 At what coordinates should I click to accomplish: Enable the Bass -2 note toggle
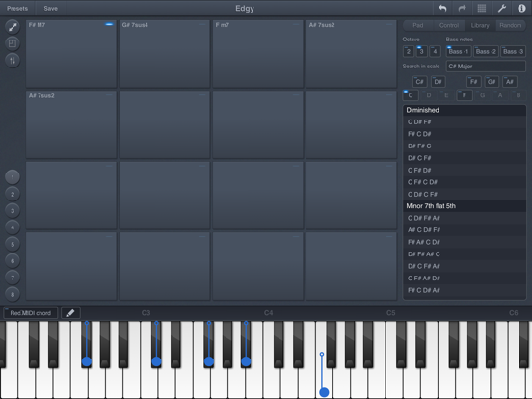coord(486,52)
